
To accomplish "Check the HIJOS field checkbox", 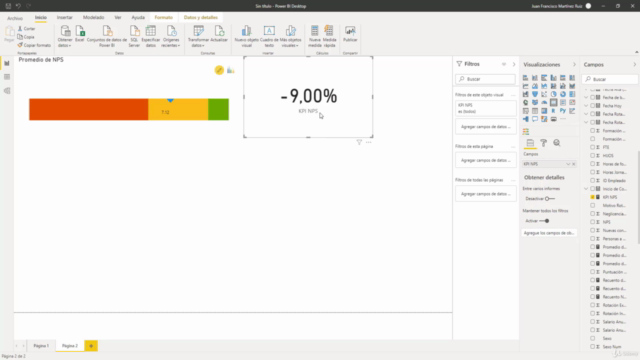I will point(593,156).
